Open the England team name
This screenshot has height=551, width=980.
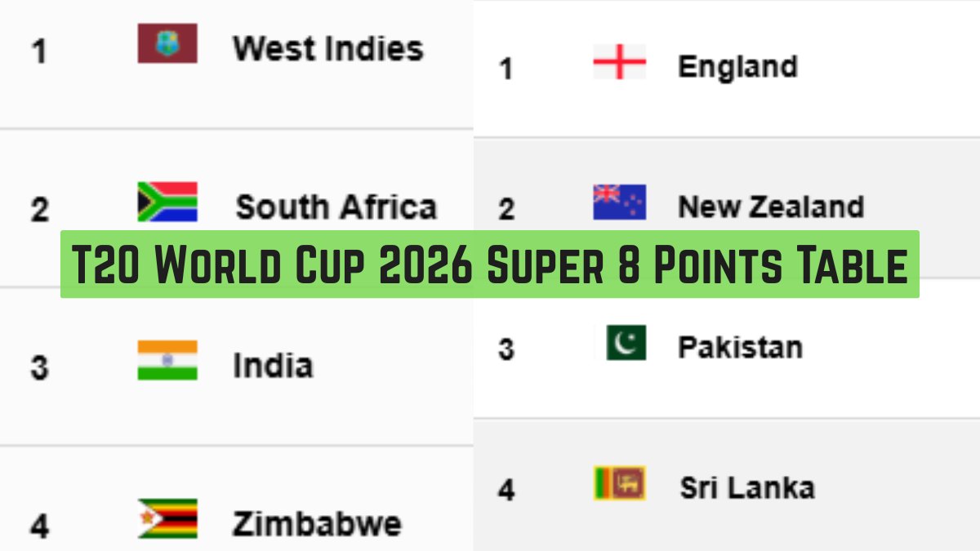coord(737,67)
